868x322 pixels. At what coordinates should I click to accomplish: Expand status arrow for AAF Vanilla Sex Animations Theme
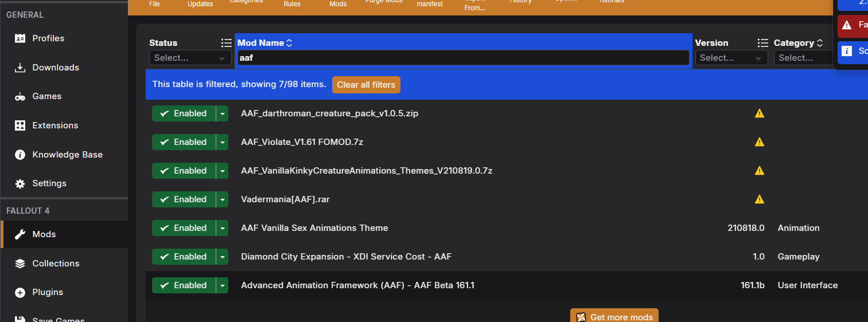222,228
